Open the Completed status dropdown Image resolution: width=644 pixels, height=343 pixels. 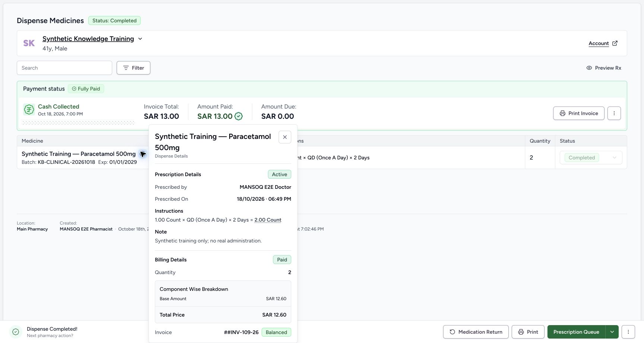click(x=591, y=158)
